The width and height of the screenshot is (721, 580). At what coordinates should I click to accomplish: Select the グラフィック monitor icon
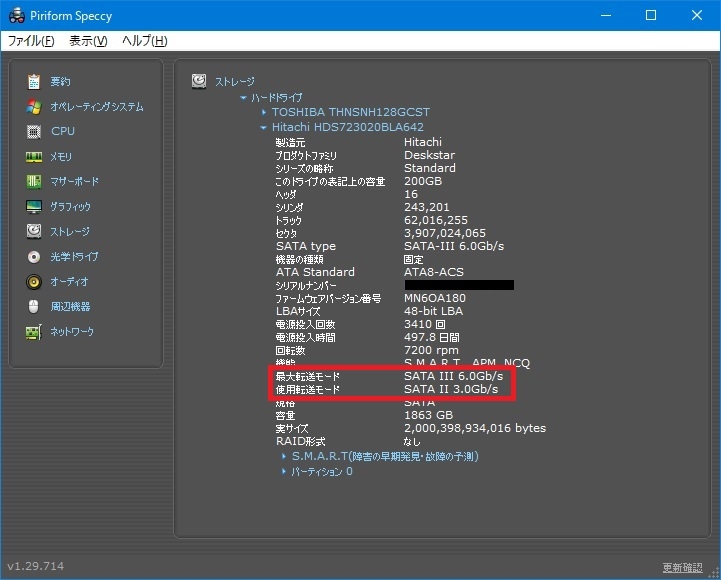[x=34, y=207]
